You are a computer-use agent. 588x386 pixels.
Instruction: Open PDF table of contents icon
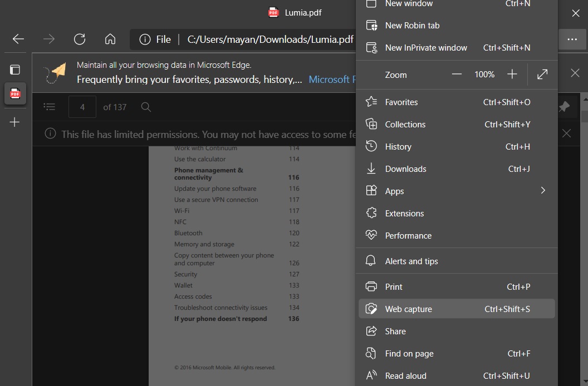[x=50, y=107]
